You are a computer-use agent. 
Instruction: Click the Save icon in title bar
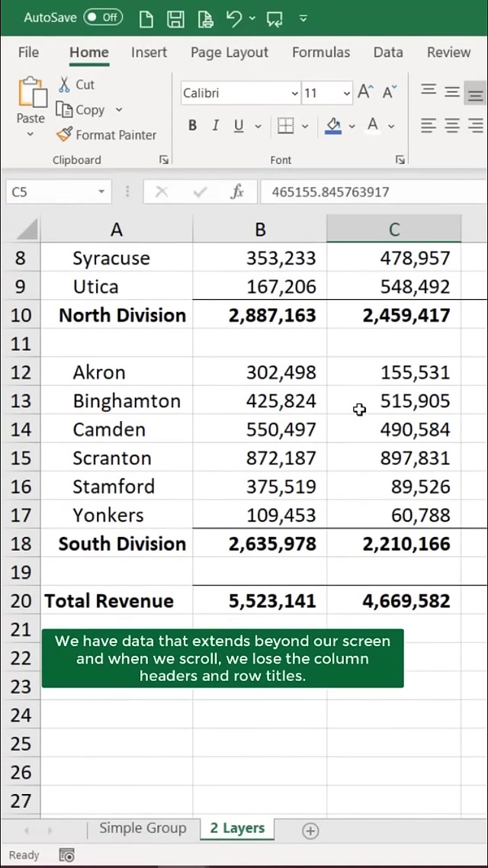pos(175,18)
